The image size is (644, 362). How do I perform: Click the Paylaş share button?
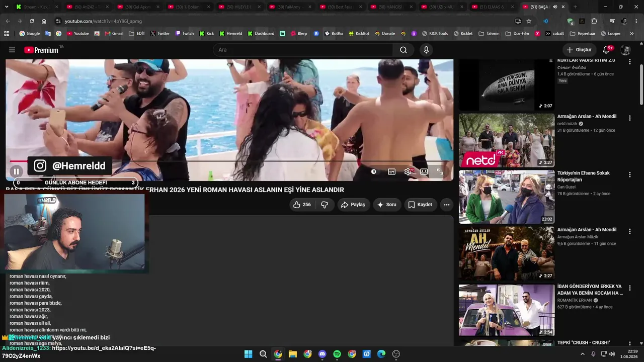pyautogui.click(x=353, y=205)
